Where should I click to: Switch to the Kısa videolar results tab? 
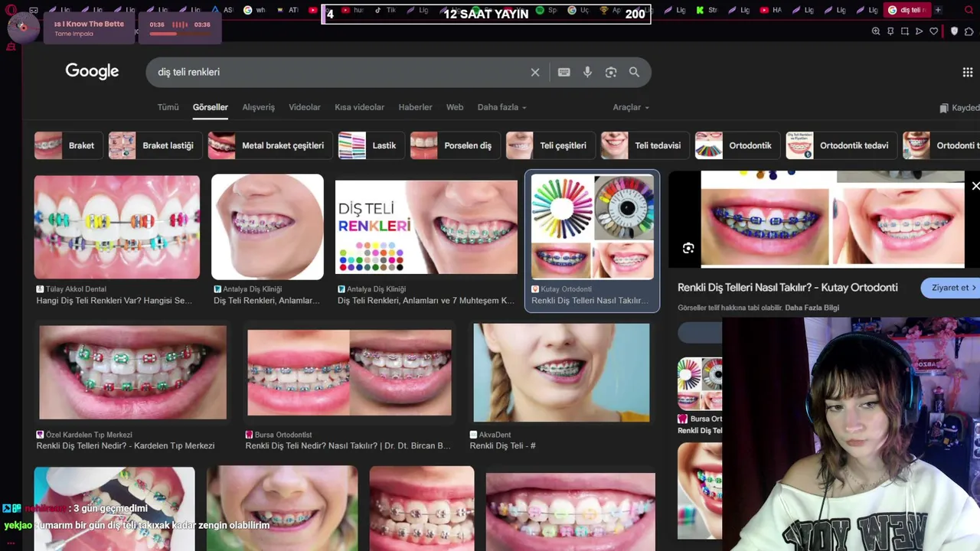(x=359, y=107)
